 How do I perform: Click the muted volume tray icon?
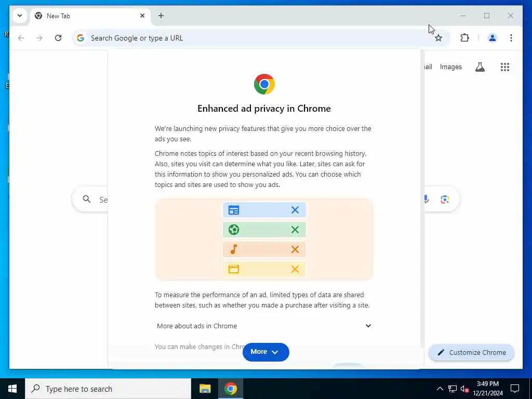pos(465,389)
